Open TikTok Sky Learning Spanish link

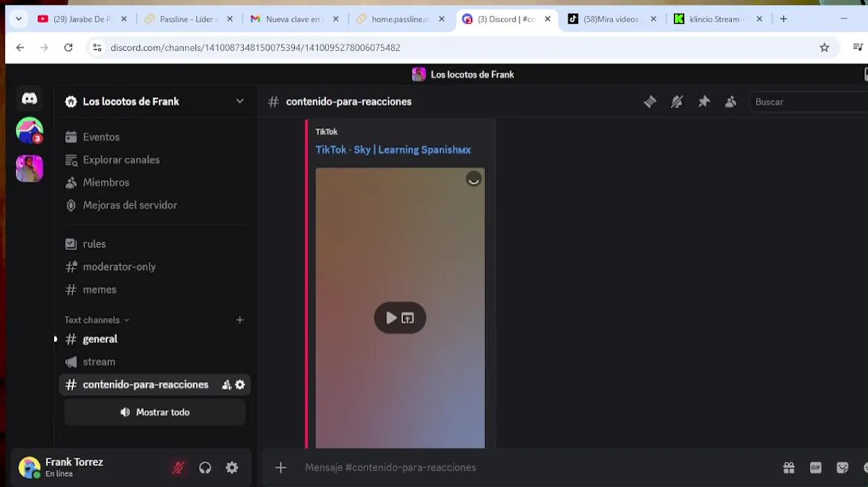pos(393,149)
